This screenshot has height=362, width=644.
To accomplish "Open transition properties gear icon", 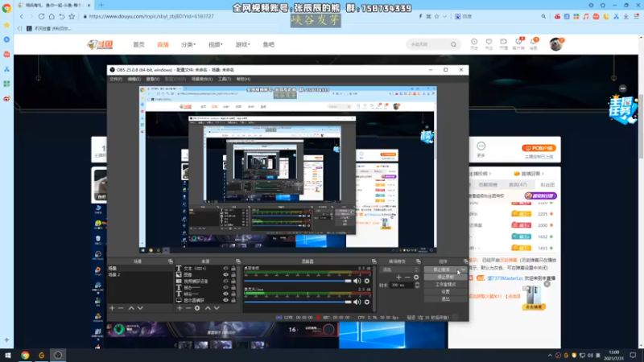I will 416,277.
